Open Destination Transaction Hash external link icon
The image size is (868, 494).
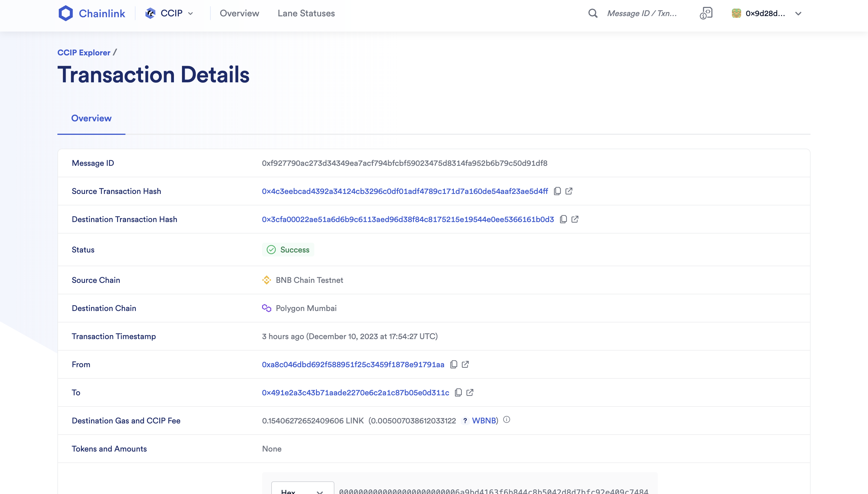coord(575,219)
